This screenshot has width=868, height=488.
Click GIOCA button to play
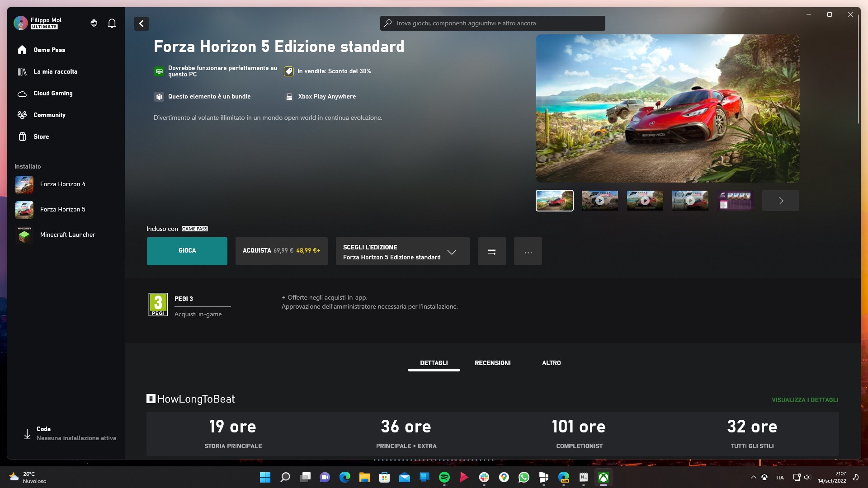coord(187,251)
